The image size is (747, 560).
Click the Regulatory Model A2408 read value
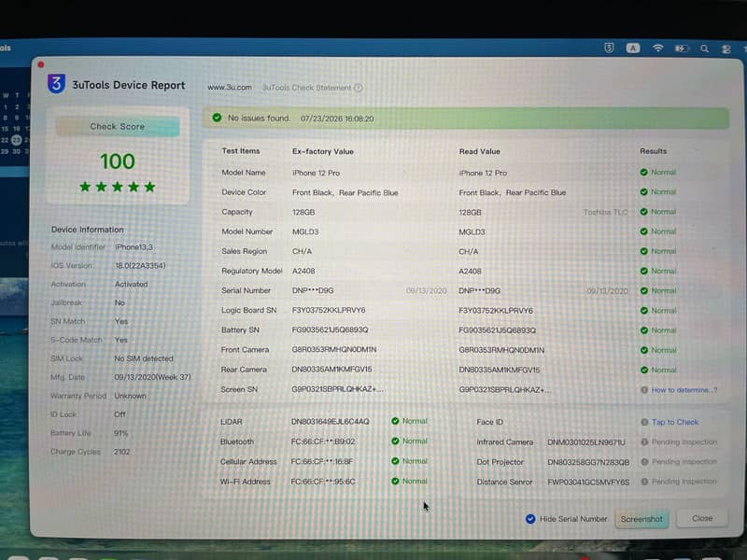(x=470, y=271)
